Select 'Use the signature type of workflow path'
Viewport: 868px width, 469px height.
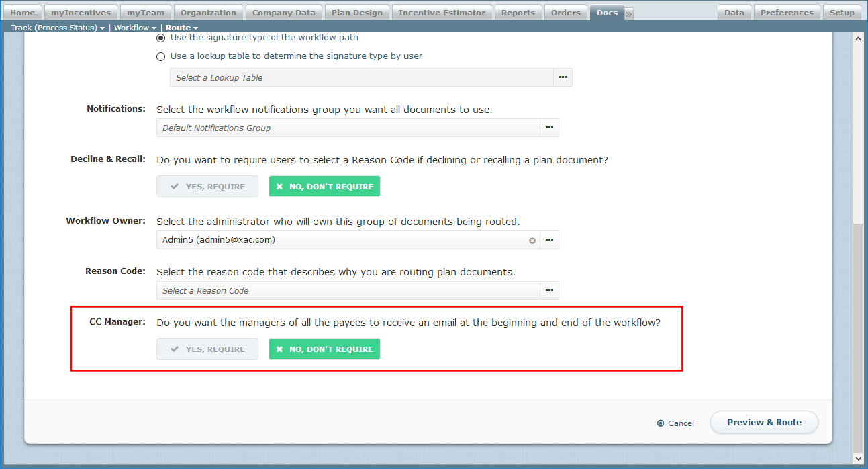tap(161, 38)
